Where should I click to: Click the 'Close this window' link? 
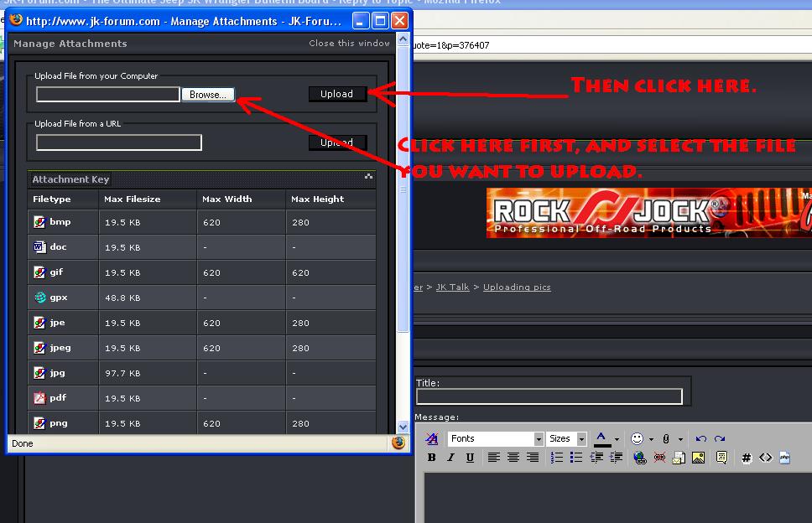349,43
